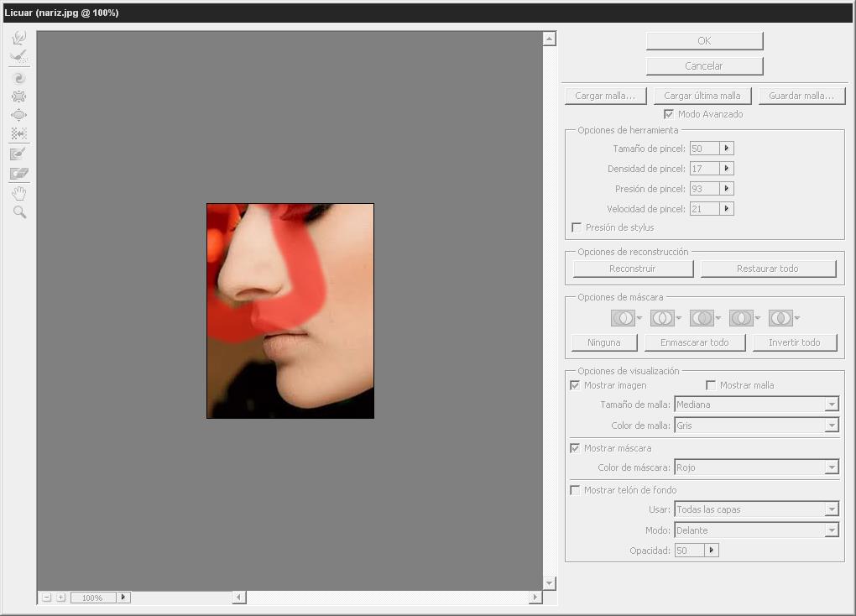The height and width of the screenshot is (616, 856).
Task: Expand the Tamaño de pincel slider arrow
Action: pos(727,149)
